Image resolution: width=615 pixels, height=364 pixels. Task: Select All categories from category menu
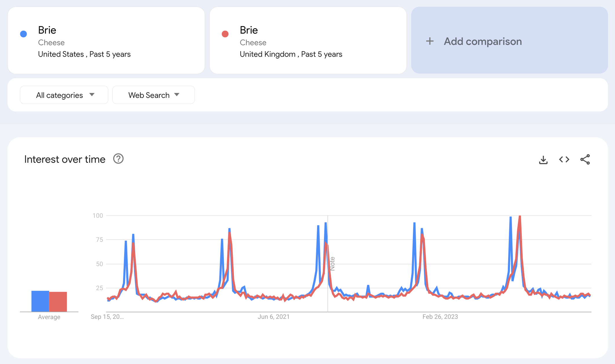point(64,94)
